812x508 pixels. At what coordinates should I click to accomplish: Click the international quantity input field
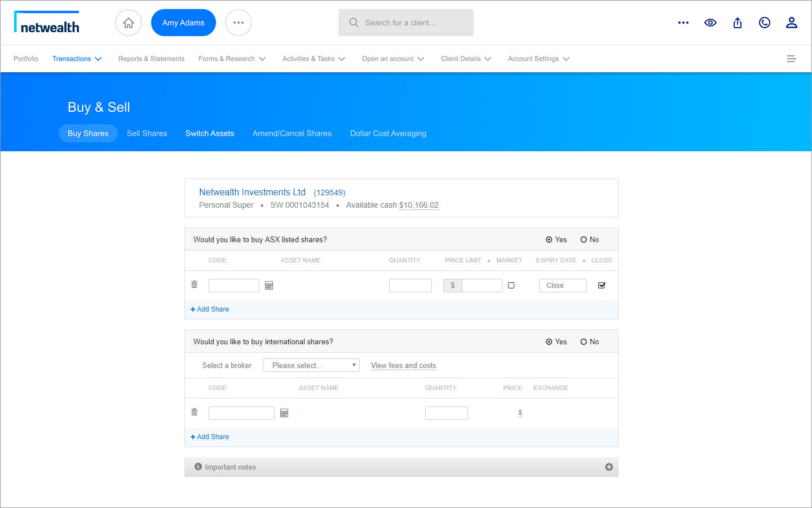click(x=447, y=413)
